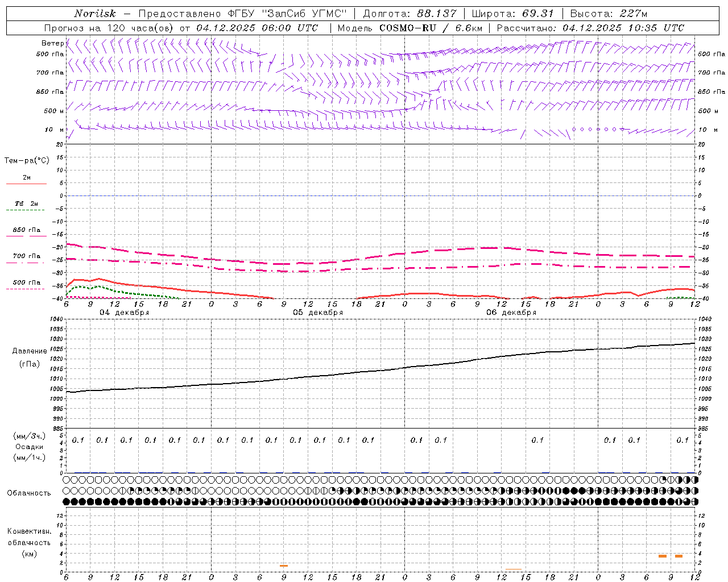728x582 pixels.
Task: Click 'Рассчитано: 04.12.2025 10:35 UTC' timestamp
Action: click(x=590, y=28)
